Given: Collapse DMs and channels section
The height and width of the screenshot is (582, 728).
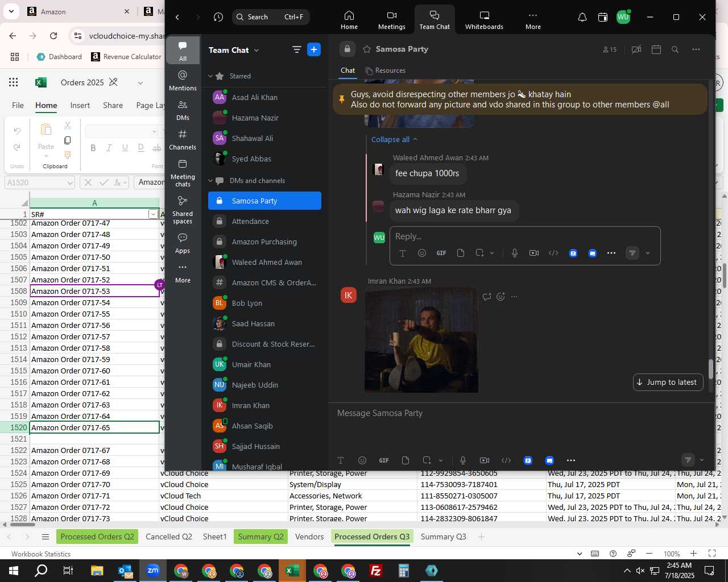Looking at the screenshot, I should coord(210,181).
